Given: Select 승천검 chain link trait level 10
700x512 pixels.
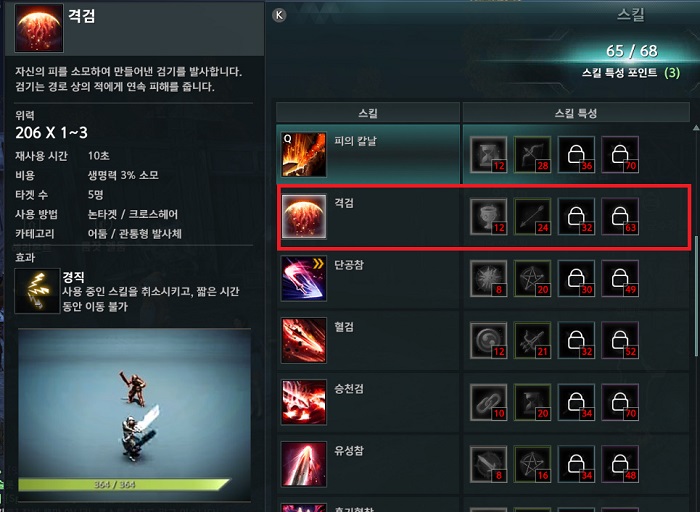Looking at the screenshot, I should pyautogui.click(x=488, y=402).
